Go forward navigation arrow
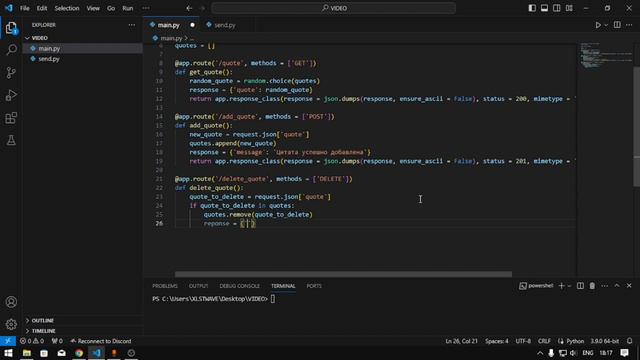 [202, 8]
